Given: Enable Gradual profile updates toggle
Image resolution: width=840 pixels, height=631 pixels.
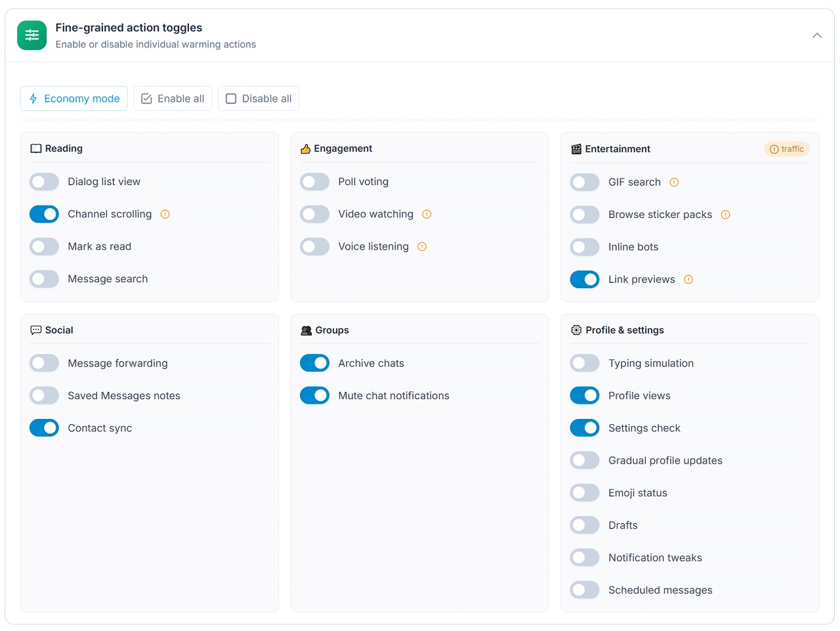Looking at the screenshot, I should 585,460.
